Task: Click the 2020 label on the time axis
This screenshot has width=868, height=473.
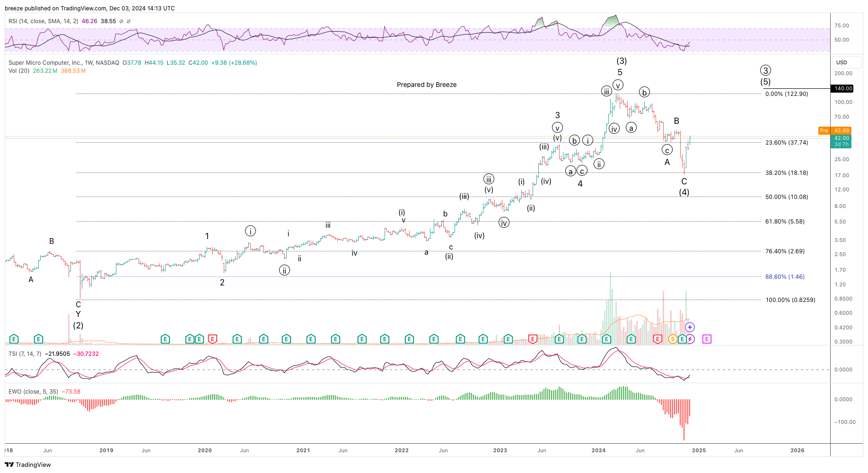Action: pos(205,450)
